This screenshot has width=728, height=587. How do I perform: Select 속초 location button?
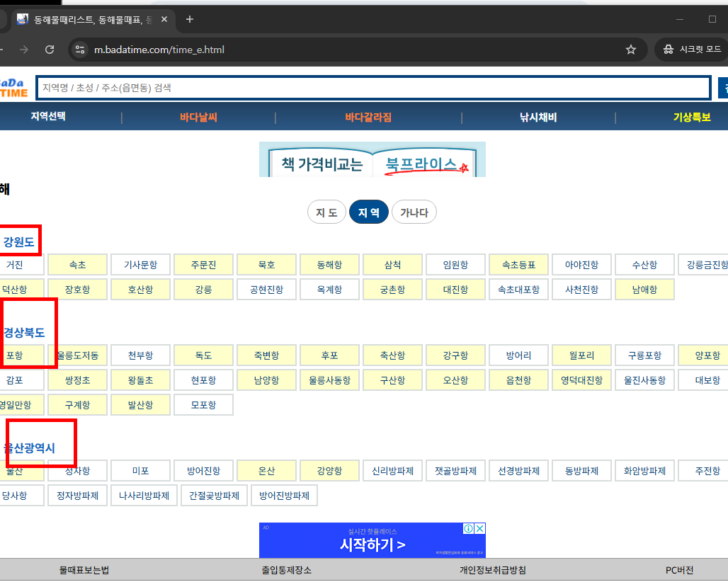point(77,265)
